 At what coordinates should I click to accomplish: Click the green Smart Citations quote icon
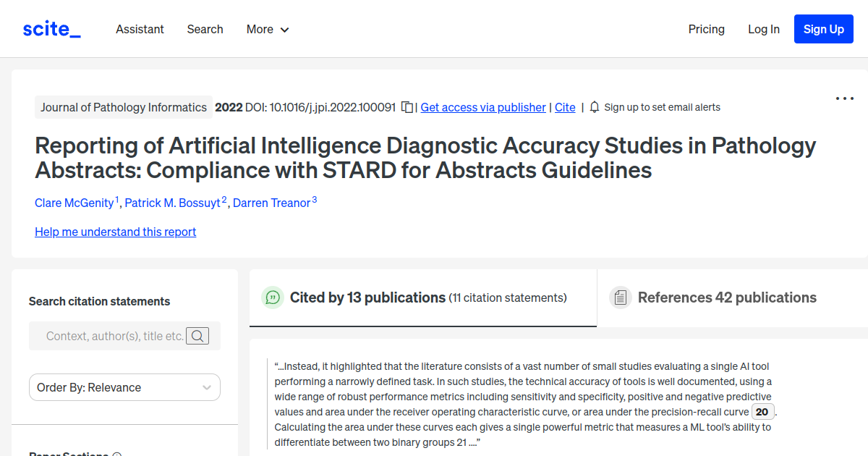272,297
